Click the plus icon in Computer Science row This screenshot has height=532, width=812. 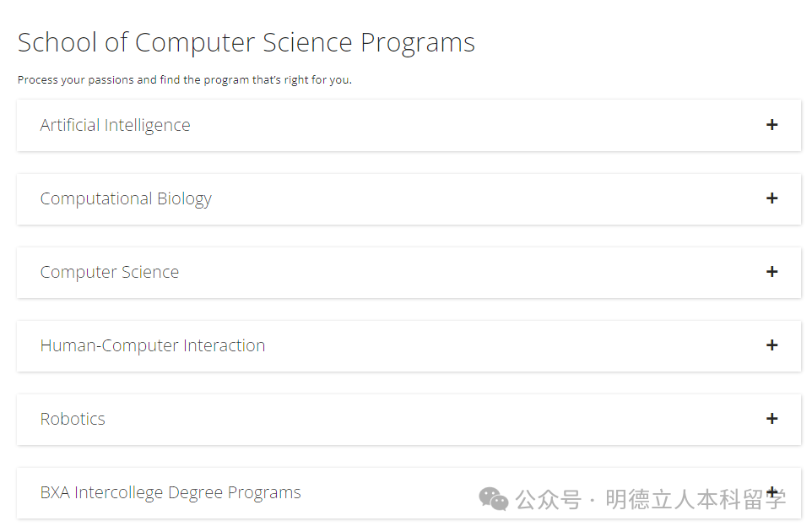(x=771, y=272)
